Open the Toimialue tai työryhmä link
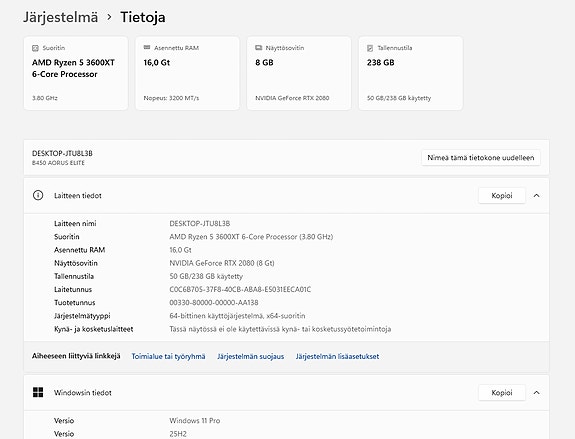The width and height of the screenshot is (575, 439). click(x=168, y=356)
